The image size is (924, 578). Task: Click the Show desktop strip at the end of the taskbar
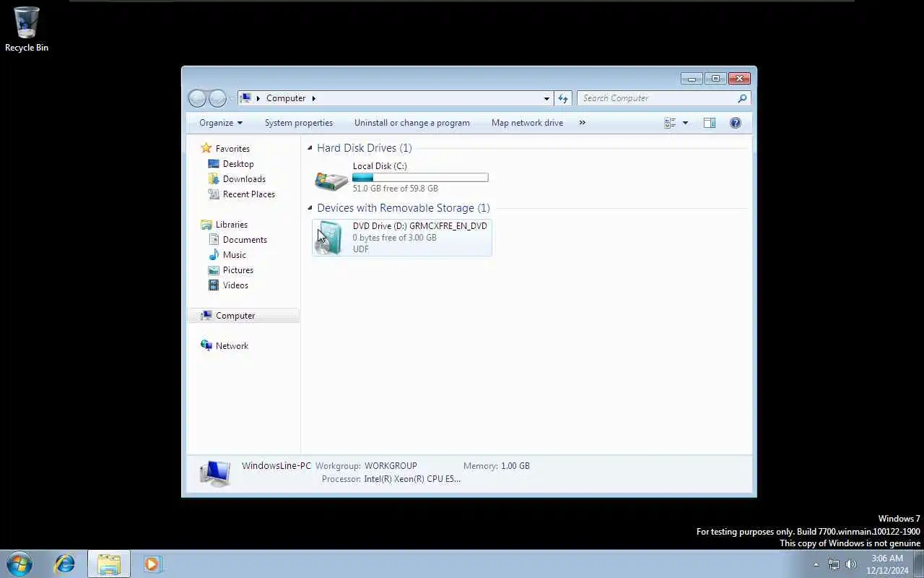919,564
